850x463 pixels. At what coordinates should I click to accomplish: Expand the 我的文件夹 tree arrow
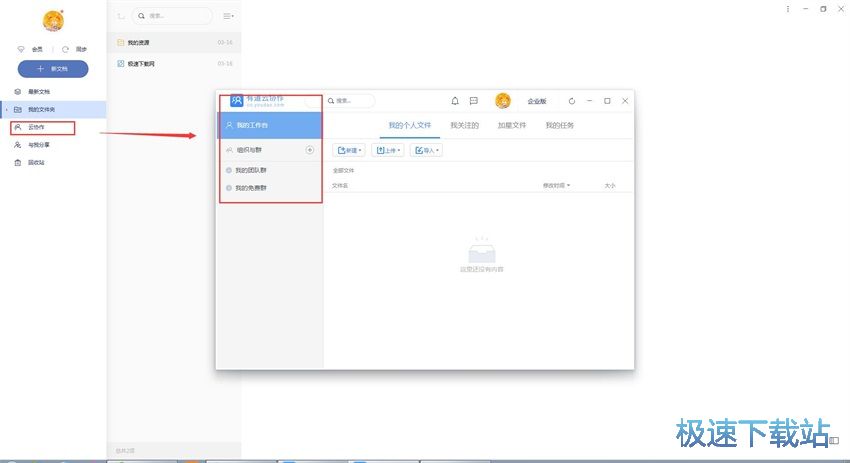point(7,110)
